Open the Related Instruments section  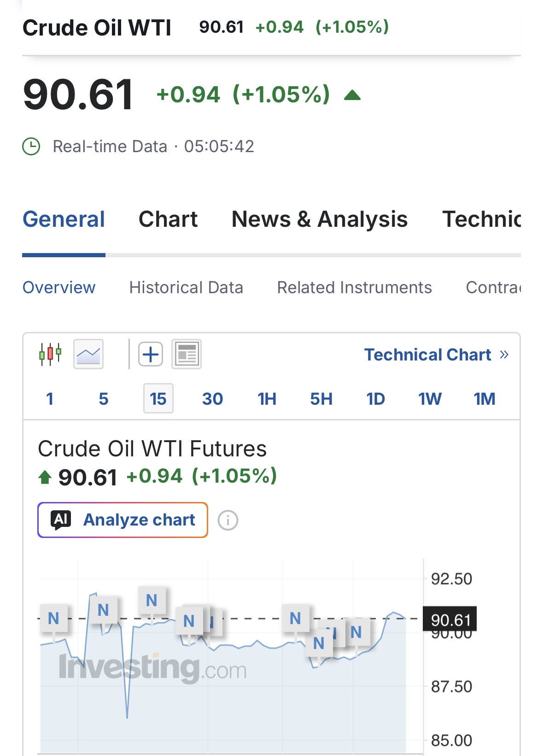[x=354, y=287]
